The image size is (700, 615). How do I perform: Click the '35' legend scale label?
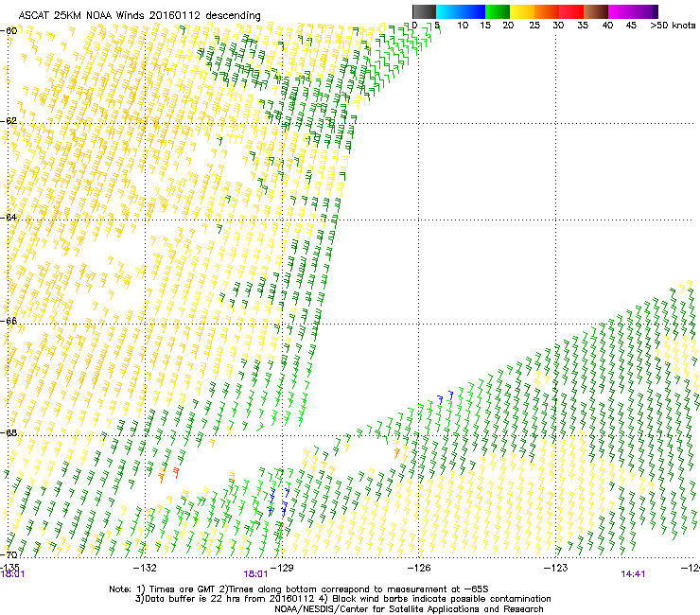click(583, 26)
